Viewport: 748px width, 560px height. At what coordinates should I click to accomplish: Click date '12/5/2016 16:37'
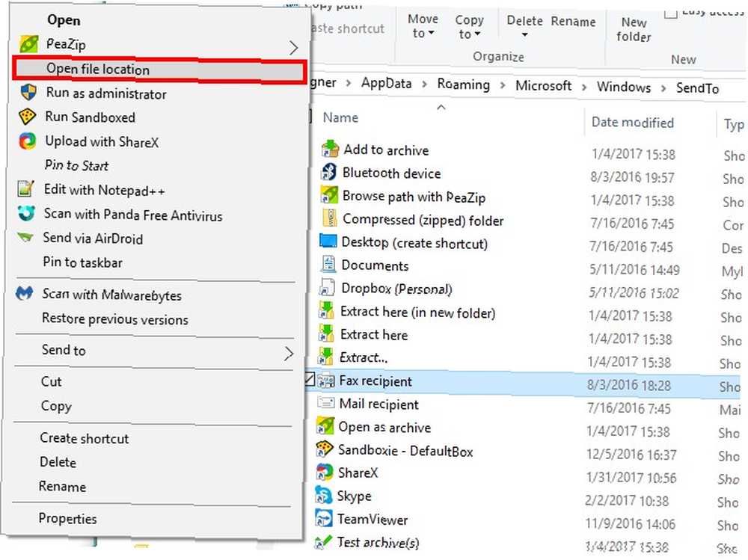(631, 454)
